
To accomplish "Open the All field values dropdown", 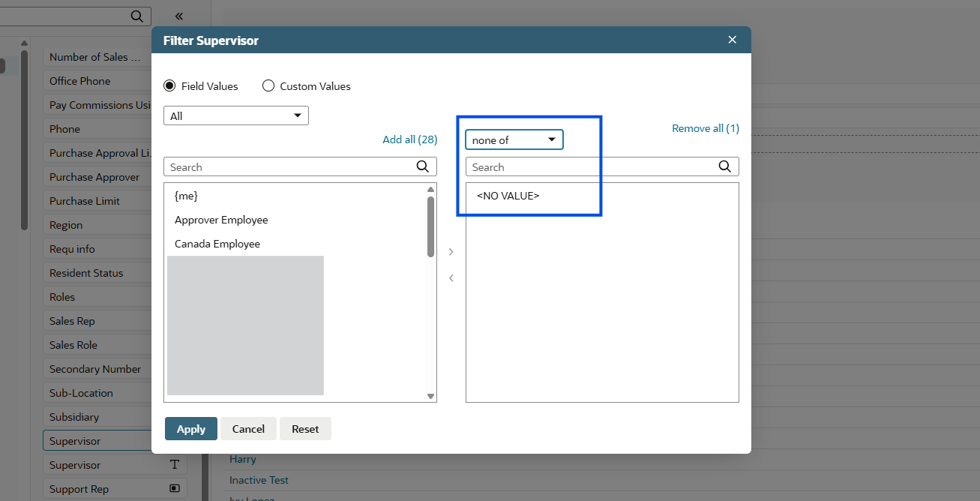I will [236, 115].
